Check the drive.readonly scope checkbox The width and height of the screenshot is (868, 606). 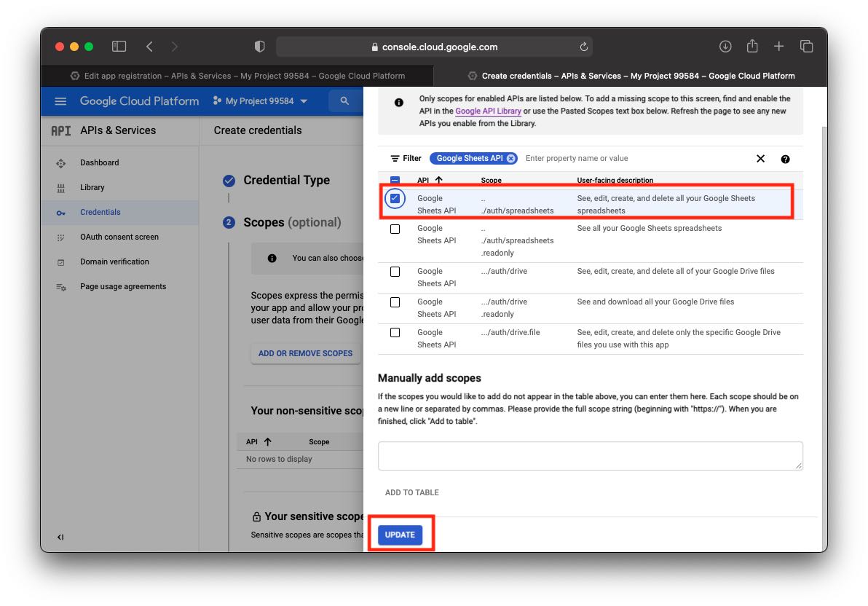[x=395, y=302]
